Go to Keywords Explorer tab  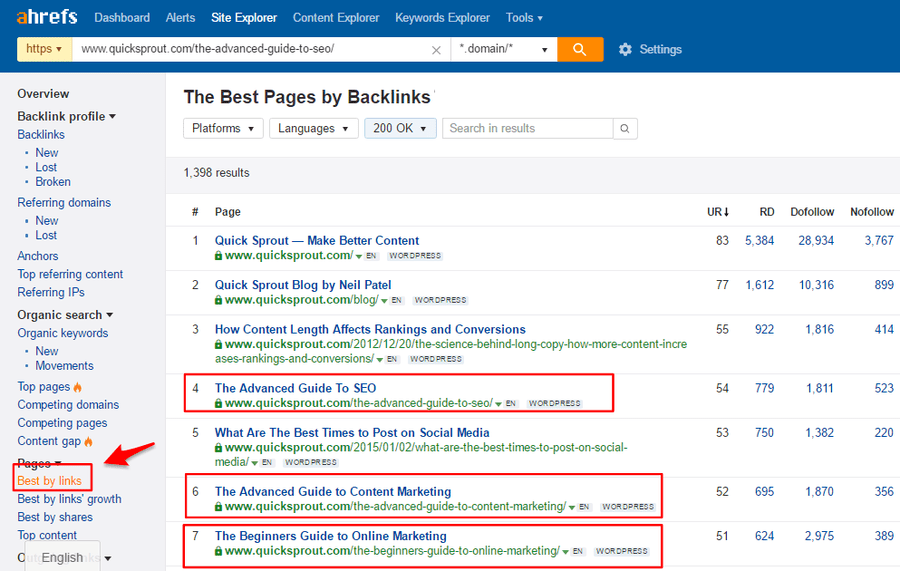[x=443, y=17]
